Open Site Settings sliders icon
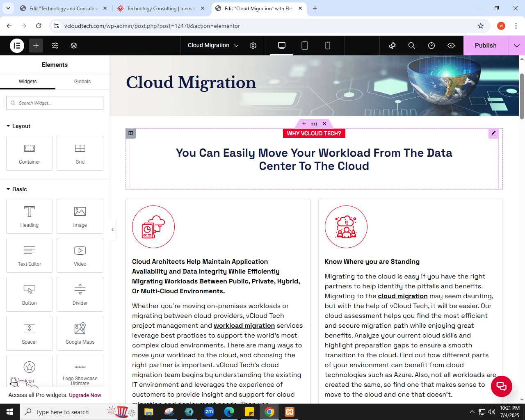The width and height of the screenshot is (525, 420). [x=55, y=46]
